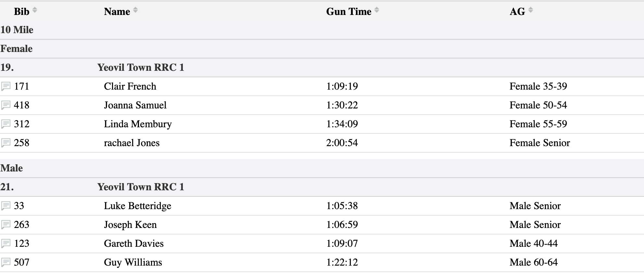Image resolution: width=644 pixels, height=276 pixels.
Task: Open comment icon for bib 263
Action: pos(6,225)
